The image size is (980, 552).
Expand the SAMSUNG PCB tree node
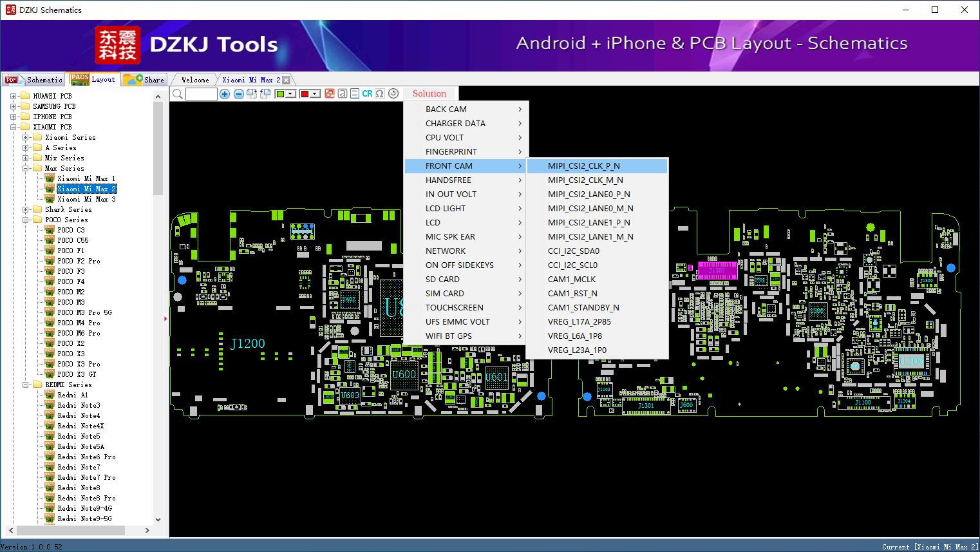pyautogui.click(x=13, y=106)
